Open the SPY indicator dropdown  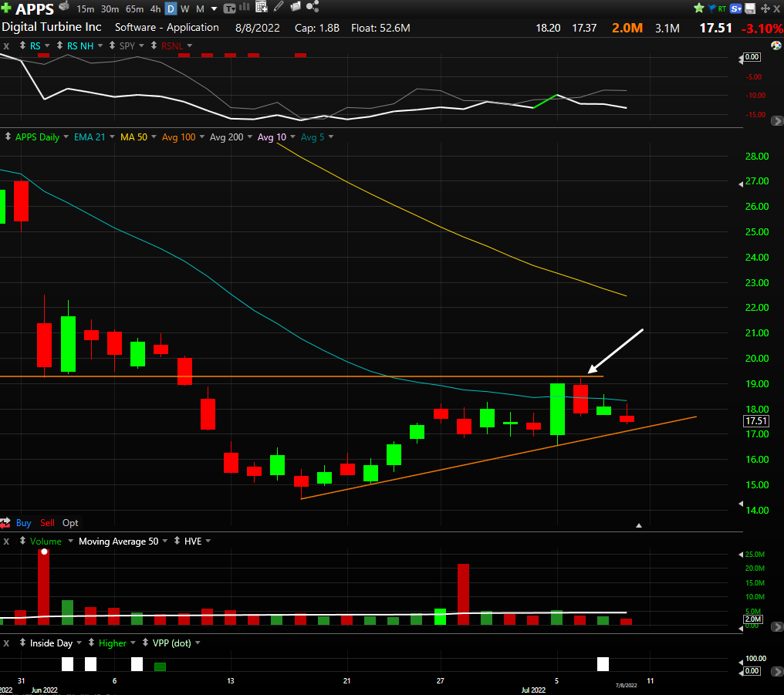(141, 46)
